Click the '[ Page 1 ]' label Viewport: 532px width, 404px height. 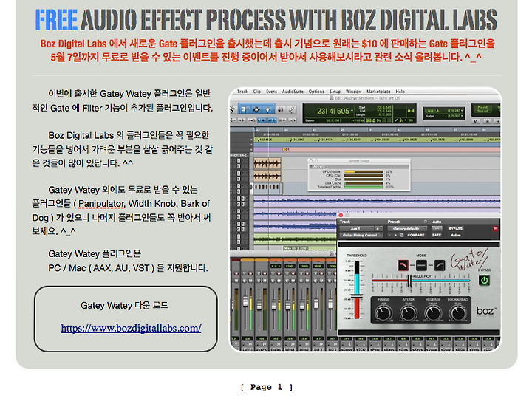pos(266,387)
